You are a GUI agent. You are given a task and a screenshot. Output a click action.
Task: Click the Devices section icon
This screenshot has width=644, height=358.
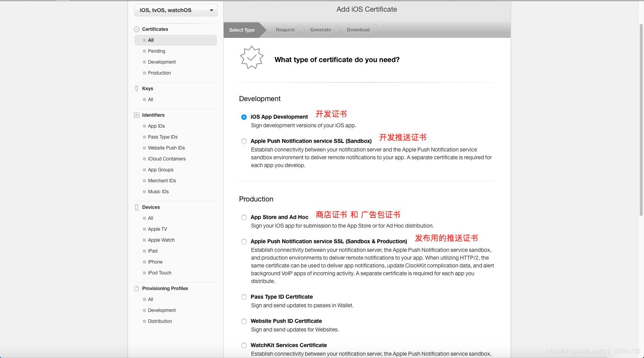pyautogui.click(x=137, y=207)
